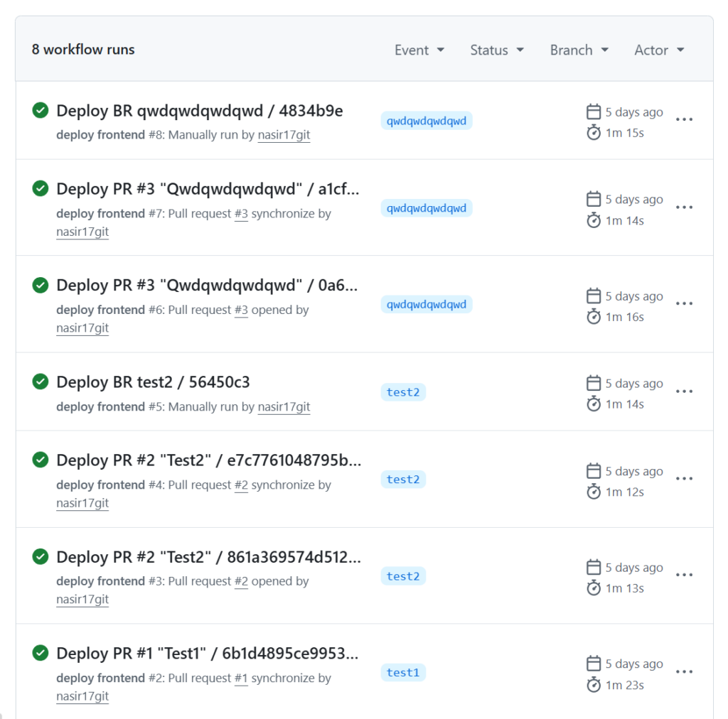Open three-dot menu for deploy frontend #7
728x719 pixels.
[x=684, y=207]
